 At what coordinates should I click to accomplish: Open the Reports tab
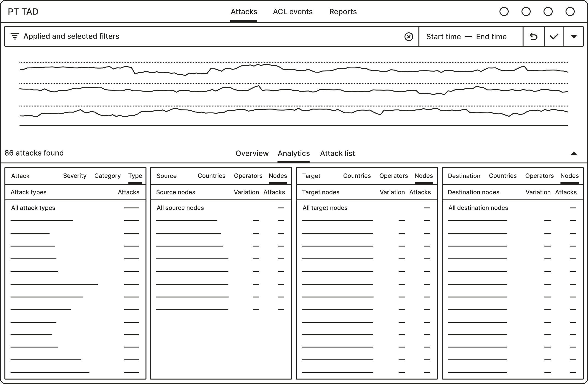(x=343, y=12)
